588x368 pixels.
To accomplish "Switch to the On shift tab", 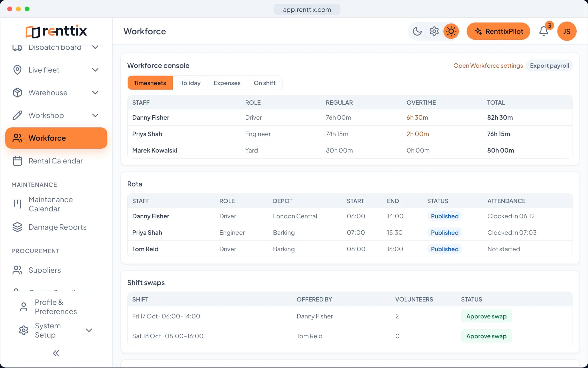I will 265,83.
